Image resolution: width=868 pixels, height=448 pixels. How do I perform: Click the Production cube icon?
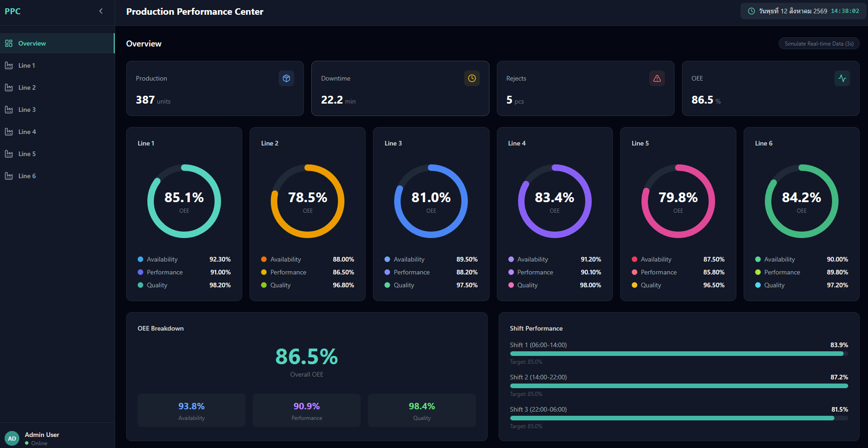click(x=286, y=78)
